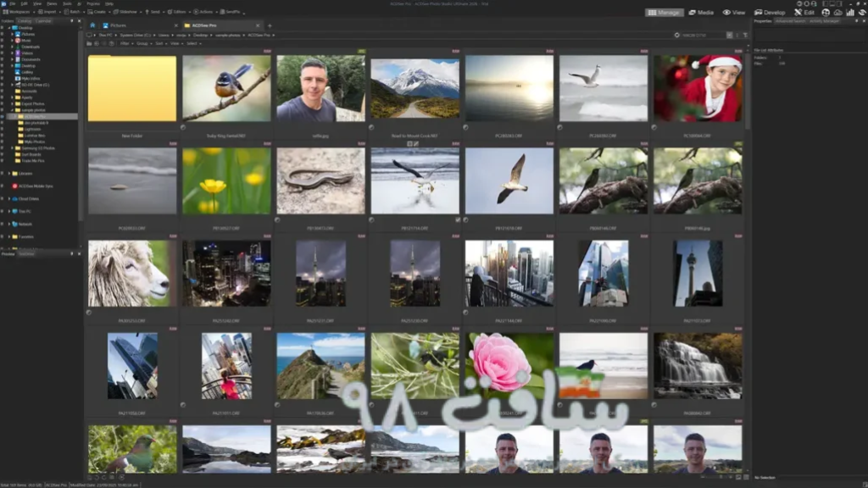Viewport: 868px width, 488px height.
Task: Tag checkbox under the sheep photo
Action: [88, 312]
